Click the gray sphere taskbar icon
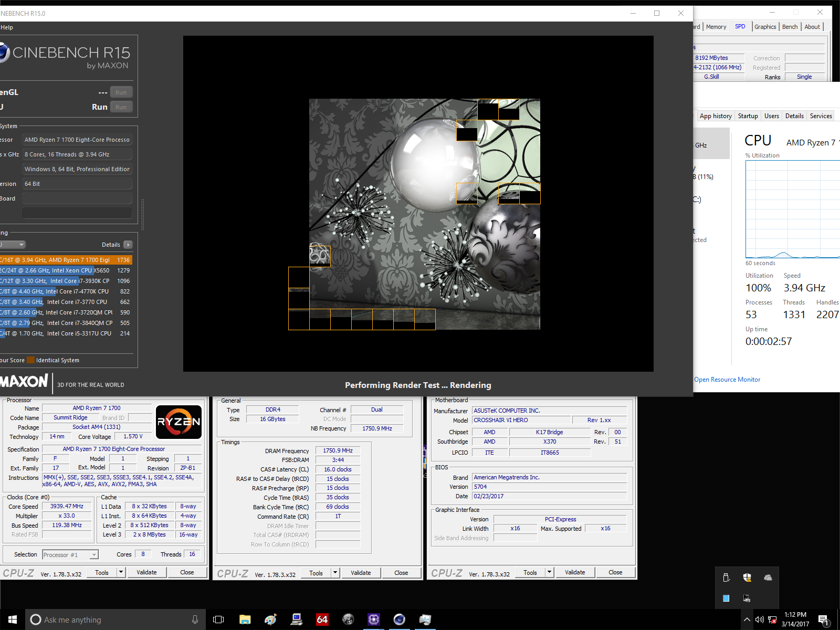The width and height of the screenshot is (840, 630). pyautogui.click(x=348, y=619)
